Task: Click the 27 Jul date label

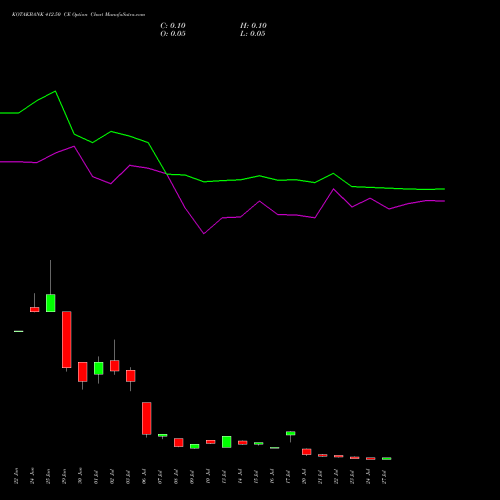Action: pos(384,476)
